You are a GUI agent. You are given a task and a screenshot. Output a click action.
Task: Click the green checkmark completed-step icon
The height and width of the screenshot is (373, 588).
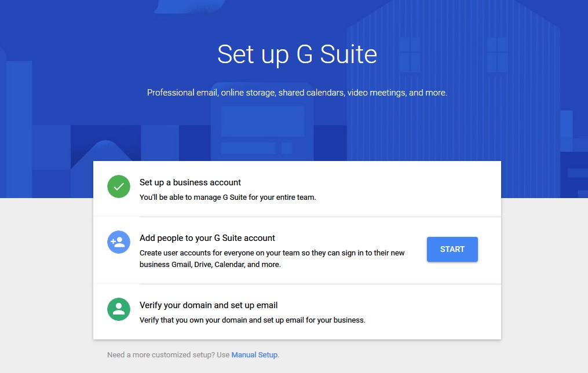pyautogui.click(x=119, y=186)
